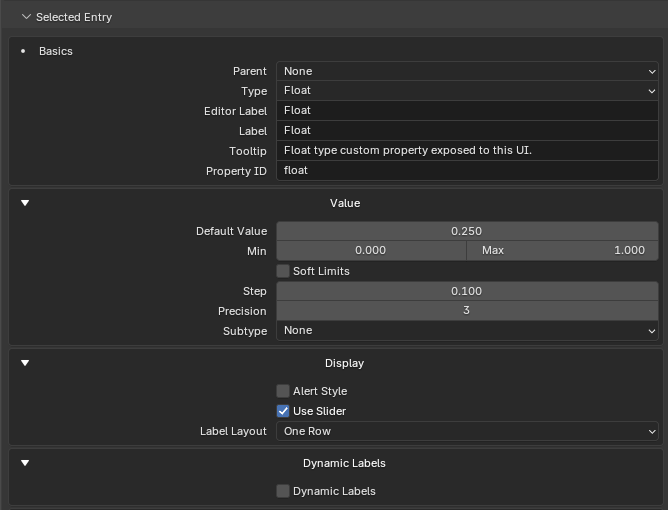This screenshot has width=668, height=510.
Task: Click the Value section title
Action: coord(345,203)
